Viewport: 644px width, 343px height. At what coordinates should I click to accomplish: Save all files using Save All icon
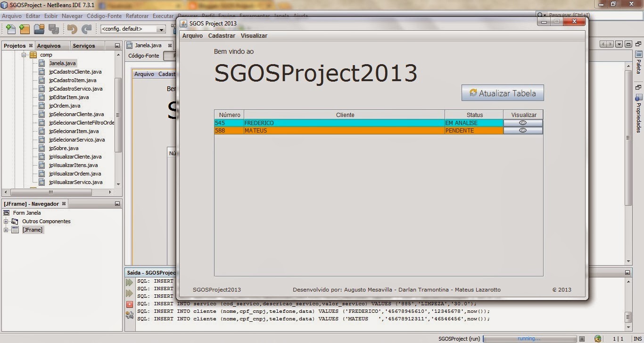coord(53,29)
